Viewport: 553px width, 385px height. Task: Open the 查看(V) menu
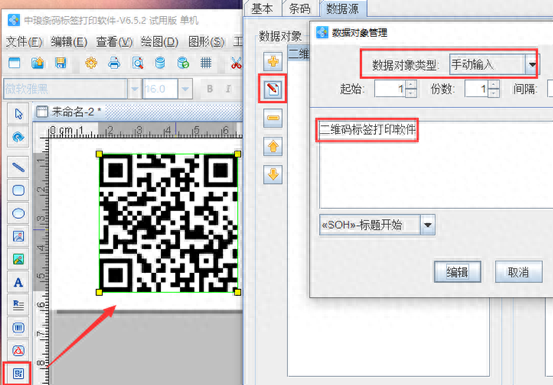click(x=114, y=42)
